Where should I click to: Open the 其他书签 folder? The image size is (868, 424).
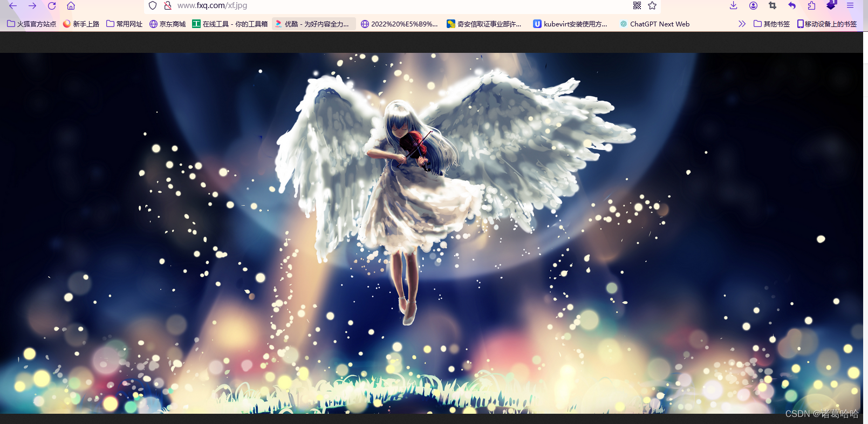click(x=771, y=24)
